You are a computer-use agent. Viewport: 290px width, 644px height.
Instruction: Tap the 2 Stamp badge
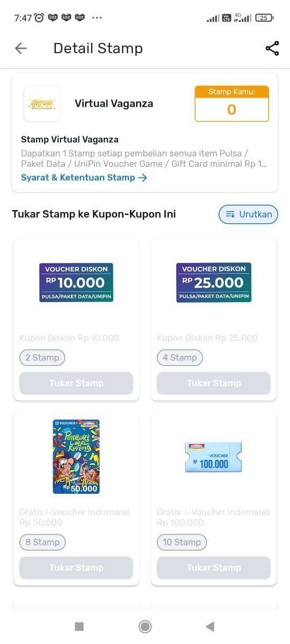pos(42,357)
